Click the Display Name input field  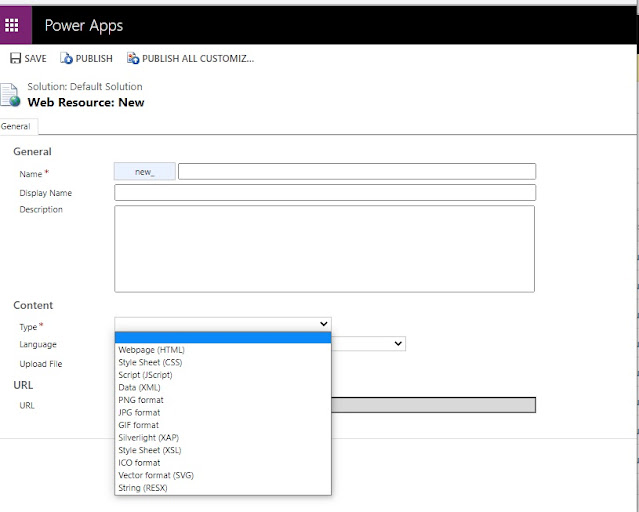[325, 192]
